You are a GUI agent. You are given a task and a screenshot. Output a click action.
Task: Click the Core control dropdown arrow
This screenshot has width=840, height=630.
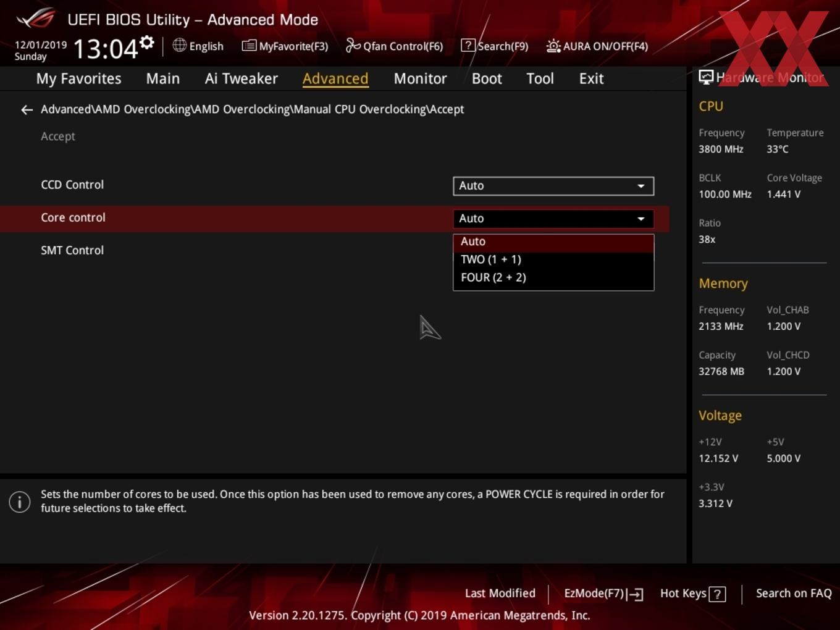click(x=641, y=219)
